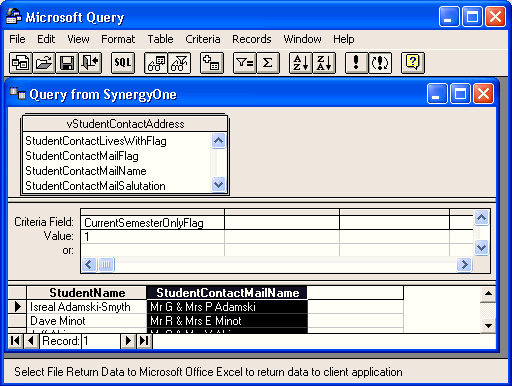Open the SQL view button
The image size is (512, 386).
[x=123, y=63]
